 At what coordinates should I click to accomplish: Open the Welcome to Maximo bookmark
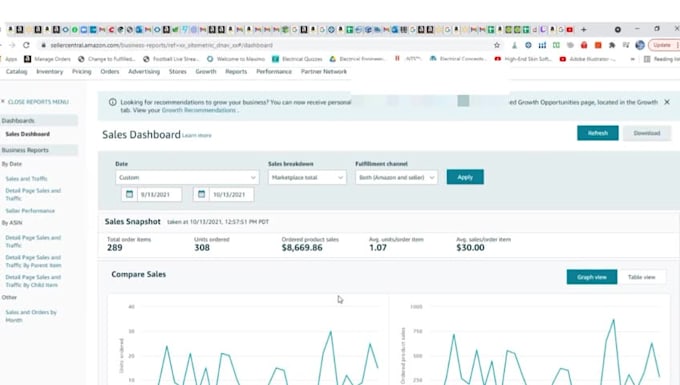coord(235,59)
